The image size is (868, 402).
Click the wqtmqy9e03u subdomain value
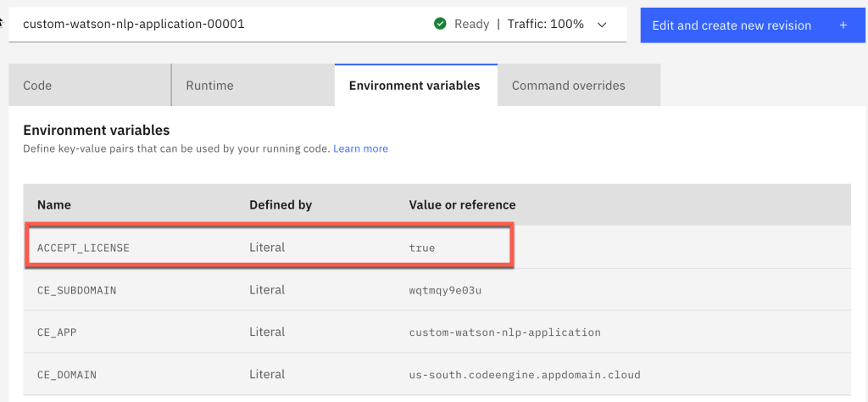click(449, 290)
